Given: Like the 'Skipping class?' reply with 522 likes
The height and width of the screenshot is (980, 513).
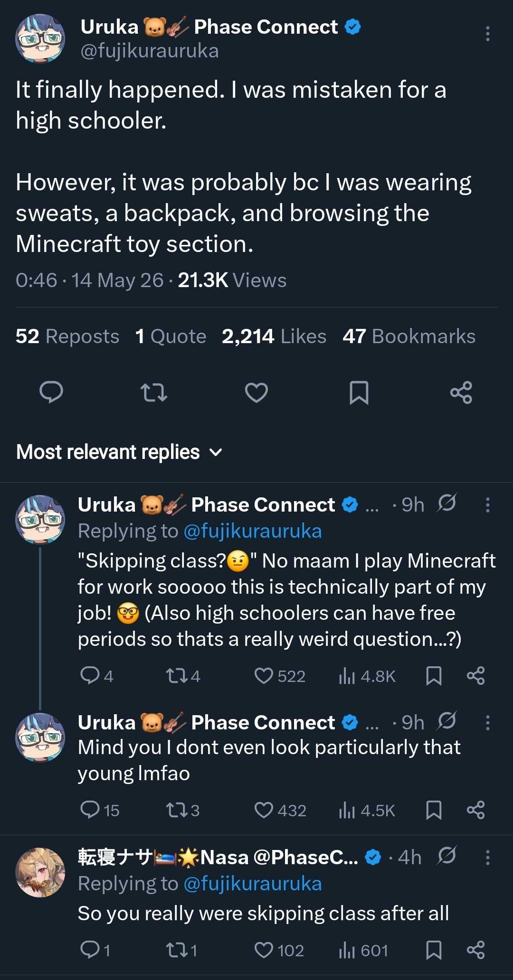Looking at the screenshot, I should pos(280,676).
